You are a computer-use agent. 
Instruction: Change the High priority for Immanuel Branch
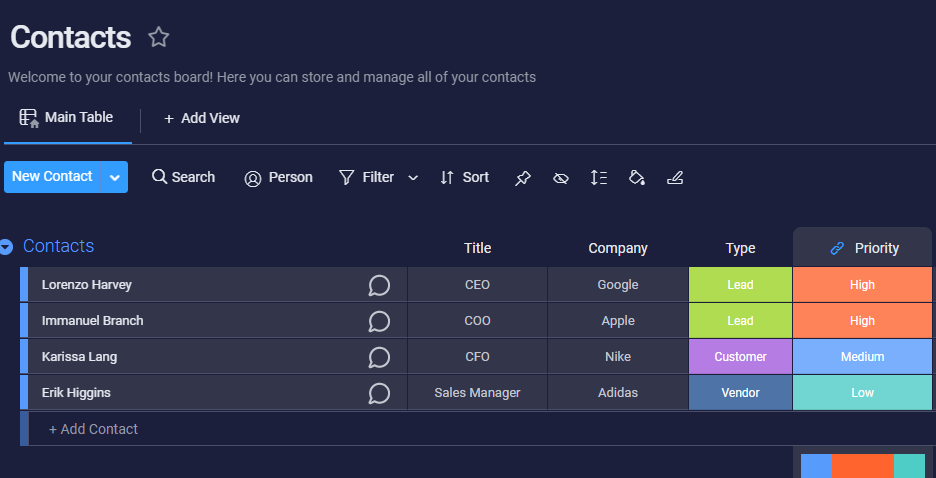pos(863,320)
